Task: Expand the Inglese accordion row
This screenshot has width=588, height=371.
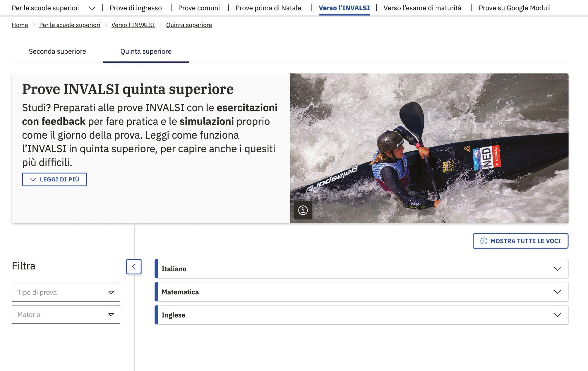Action: (361, 315)
